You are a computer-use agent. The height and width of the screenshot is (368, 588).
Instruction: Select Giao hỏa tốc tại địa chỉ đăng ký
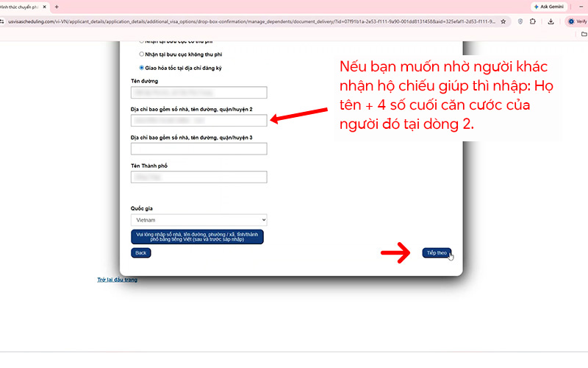(141, 68)
